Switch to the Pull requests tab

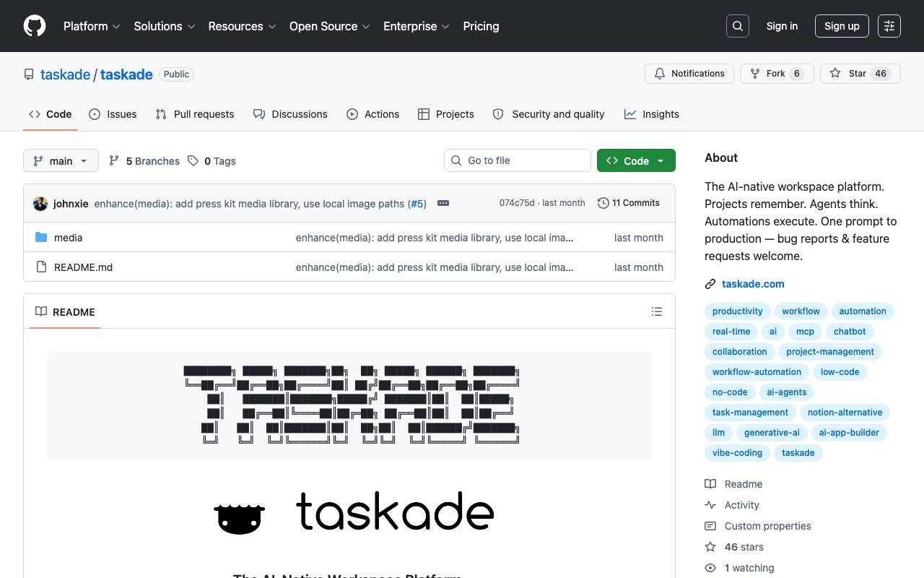pos(195,114)
